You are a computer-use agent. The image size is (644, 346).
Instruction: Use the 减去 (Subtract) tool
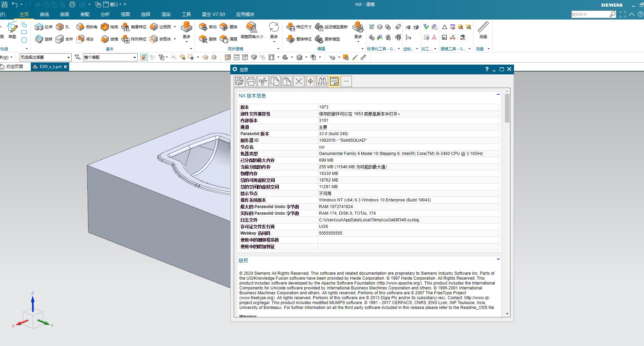(85, 39)
